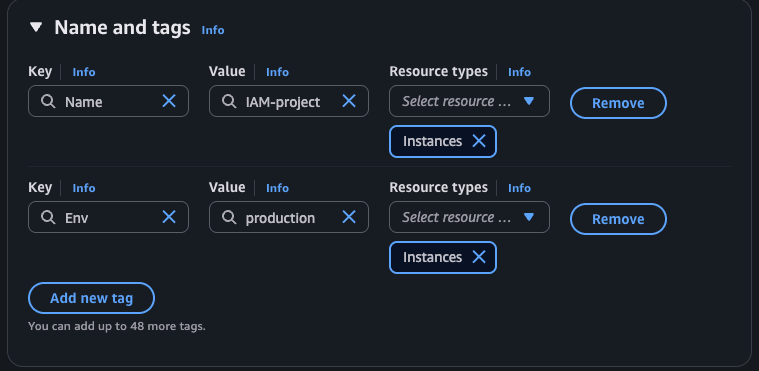Clear the Name key field with X
This screenshot has height=371, width=759.
click(168, 101)
